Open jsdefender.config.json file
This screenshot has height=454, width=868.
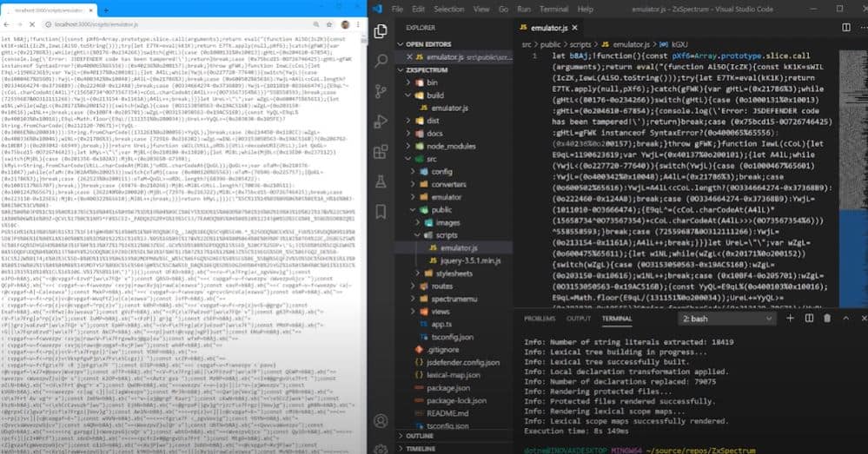[463, 363]
